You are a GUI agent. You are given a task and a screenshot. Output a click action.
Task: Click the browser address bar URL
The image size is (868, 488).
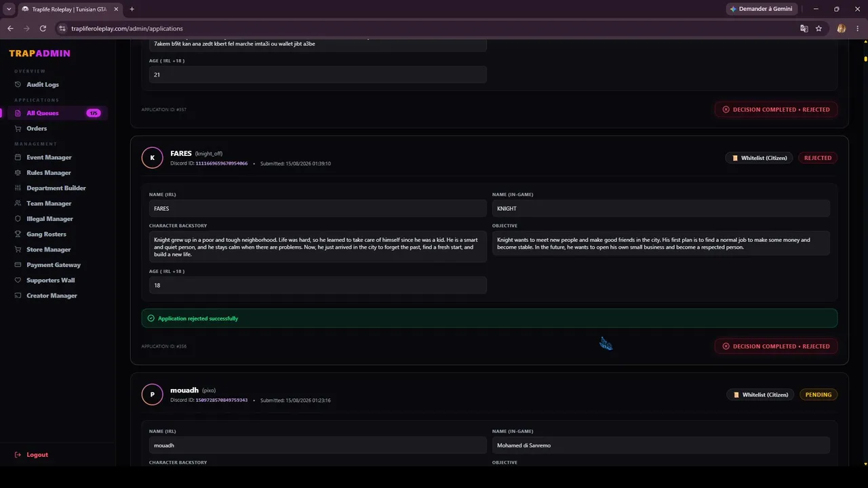click(x=127, y=28)
